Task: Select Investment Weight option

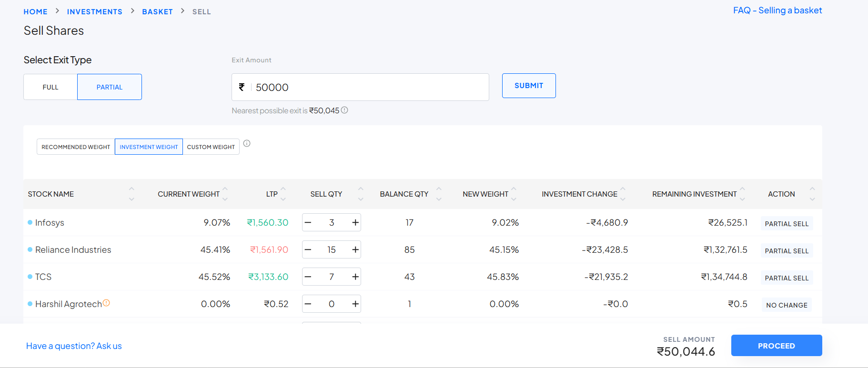Action: 149,147
